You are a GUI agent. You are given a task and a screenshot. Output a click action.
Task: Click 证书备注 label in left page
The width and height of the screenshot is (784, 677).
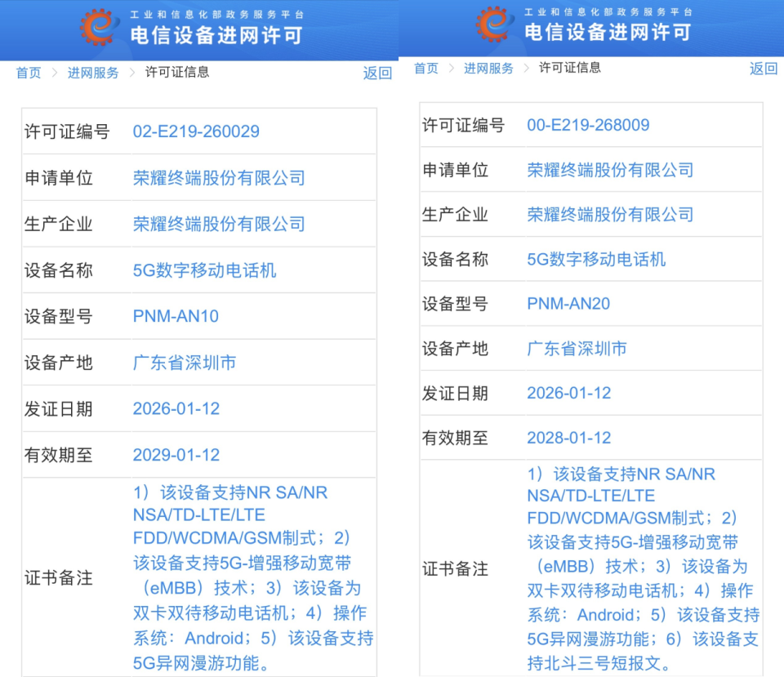pos(59,578)
